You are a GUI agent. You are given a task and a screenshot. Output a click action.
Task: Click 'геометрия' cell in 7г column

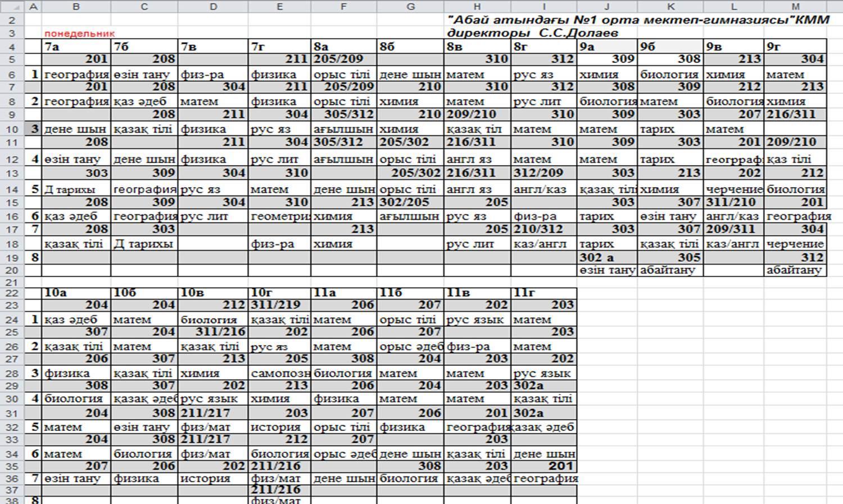tap(279, 216)
